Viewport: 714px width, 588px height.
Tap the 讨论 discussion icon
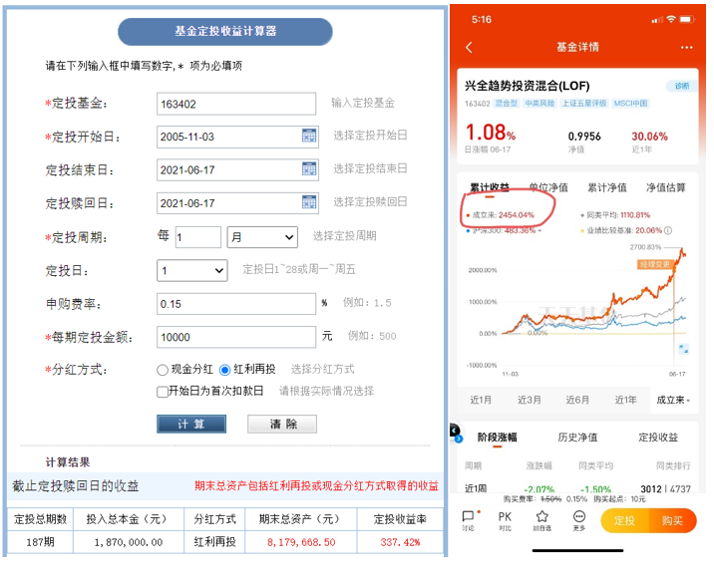pyautogui.click(x=469, y=520)
